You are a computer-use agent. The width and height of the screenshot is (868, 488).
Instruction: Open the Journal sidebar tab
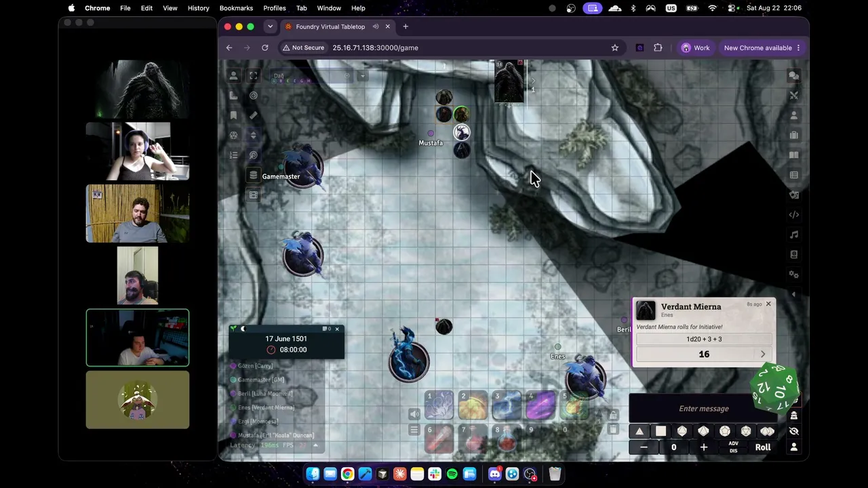pyautogui.click(x=794, y=155)
